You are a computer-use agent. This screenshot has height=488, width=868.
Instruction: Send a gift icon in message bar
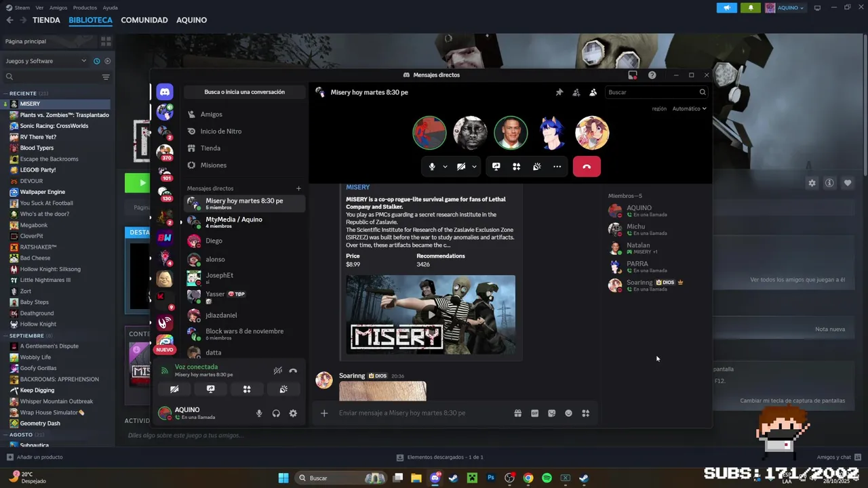(517, 413)
